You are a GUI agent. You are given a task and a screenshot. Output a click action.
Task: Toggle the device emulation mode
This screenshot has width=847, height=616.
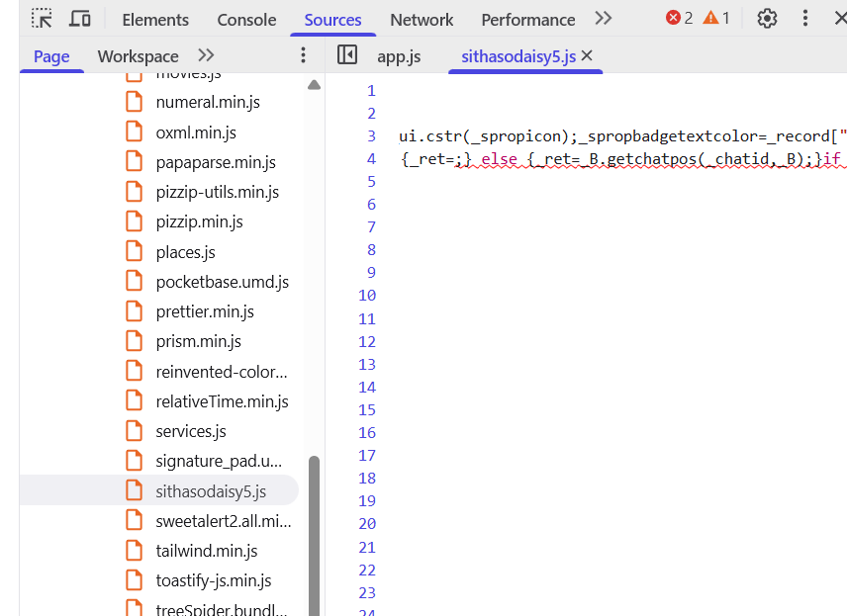tap(80, 18)
